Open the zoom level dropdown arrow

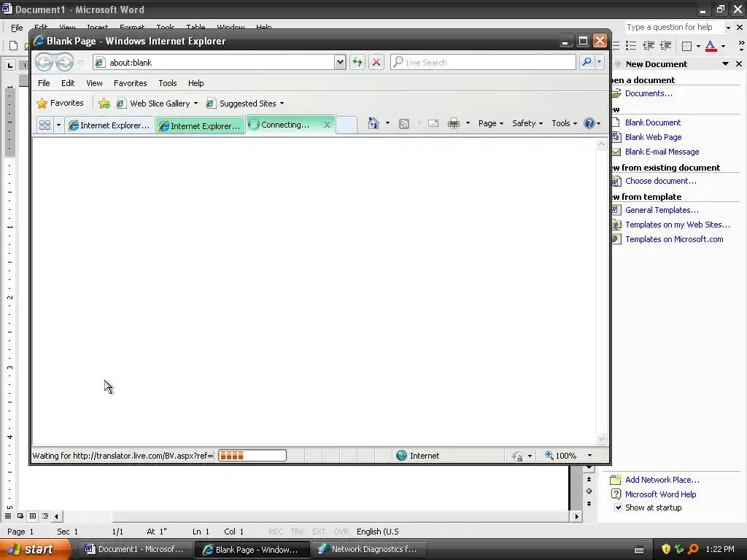point(589,456)
